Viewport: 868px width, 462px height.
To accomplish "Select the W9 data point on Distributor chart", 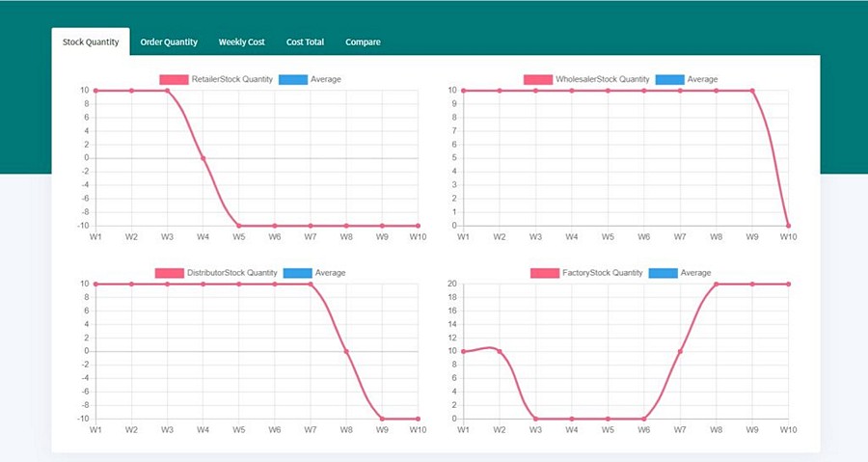I will 382,419.
